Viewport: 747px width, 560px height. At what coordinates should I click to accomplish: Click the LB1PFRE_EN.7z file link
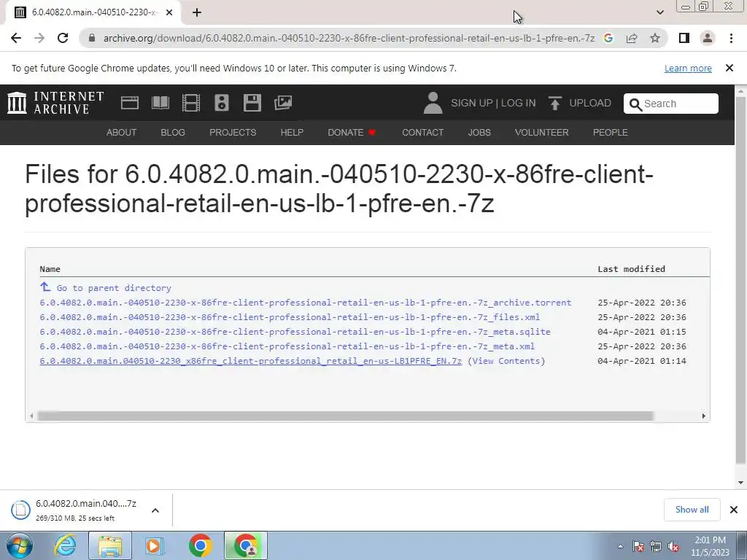pos(251,361)
